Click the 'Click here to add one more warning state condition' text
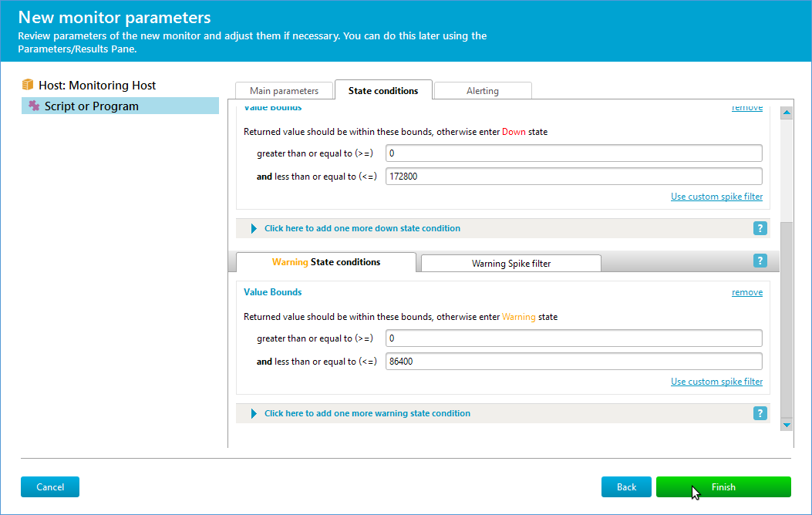The height and width of the screenshot is (515, 812). point(367,413)
